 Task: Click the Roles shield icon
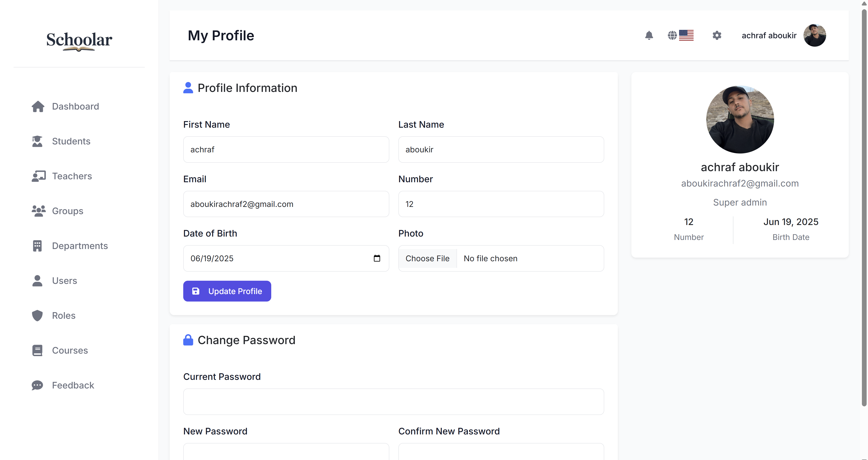(37, 316)
